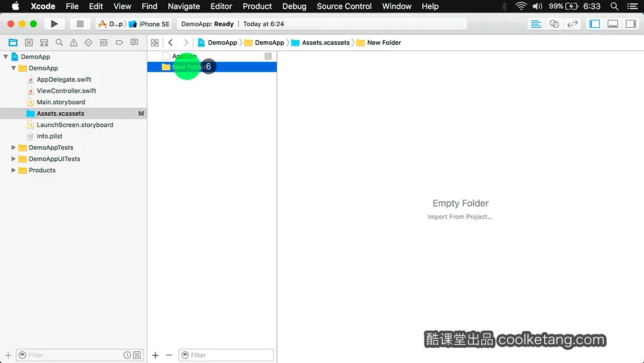Run the DemoApp build

(54, 24)
